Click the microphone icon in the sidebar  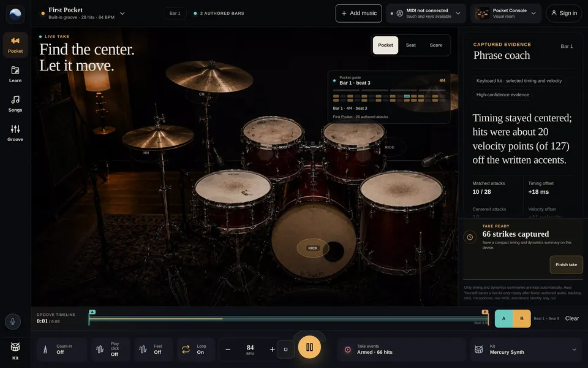(13, 321)
